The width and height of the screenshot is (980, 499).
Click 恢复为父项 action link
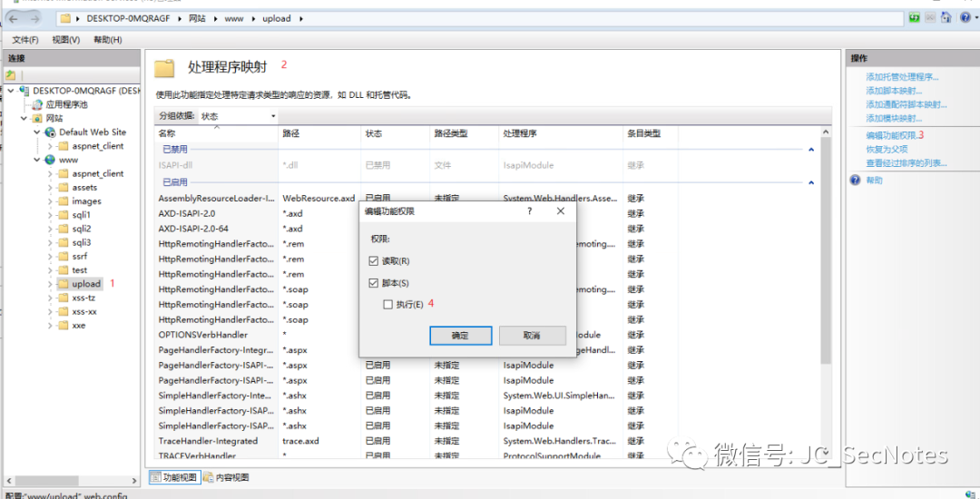tap(887, 150)
